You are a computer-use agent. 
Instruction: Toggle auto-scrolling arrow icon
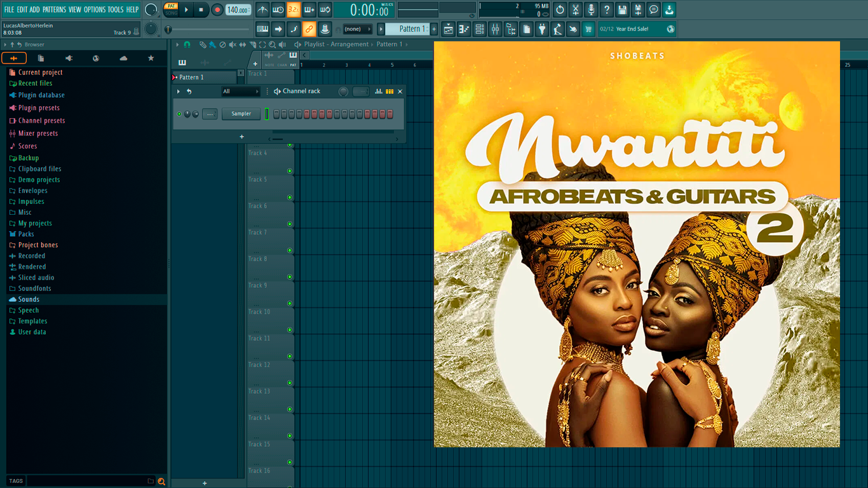[278, 29]
